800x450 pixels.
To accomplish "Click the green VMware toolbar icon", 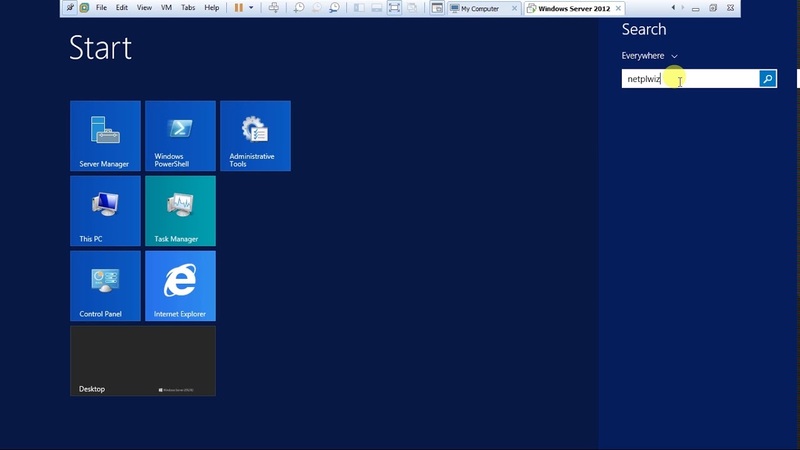I will (84, 8).
